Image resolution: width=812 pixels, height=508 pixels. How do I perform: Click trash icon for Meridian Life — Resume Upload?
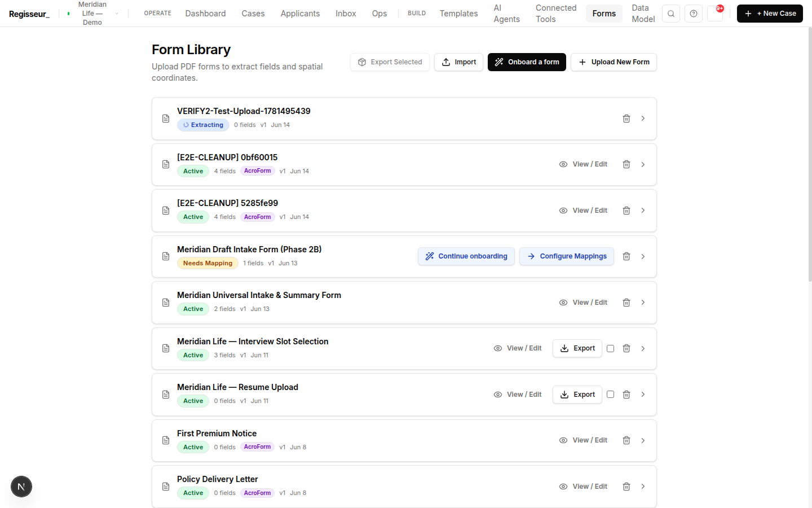pos(626,395)
